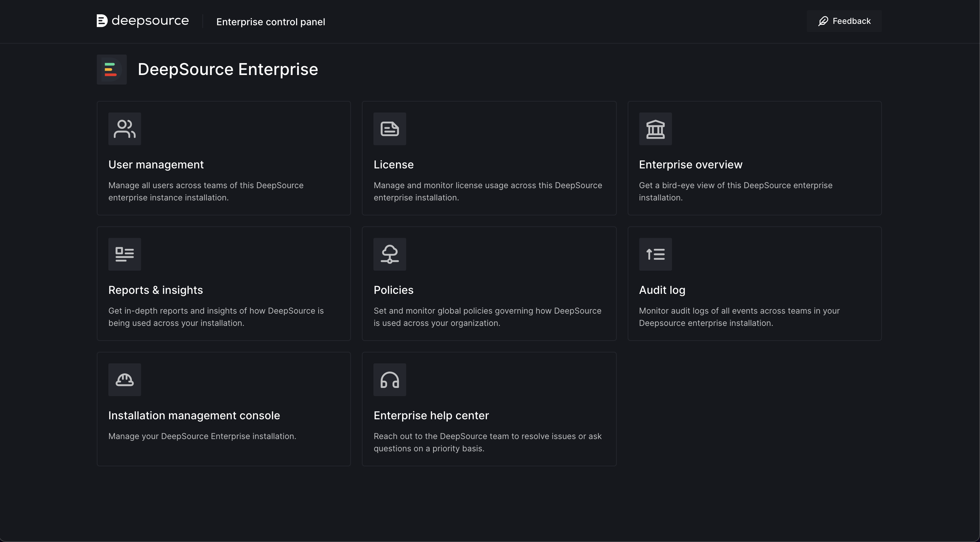Click the Reports & insights newspaper icon
This screenshot has height=542, width=980.
point(124,254)
